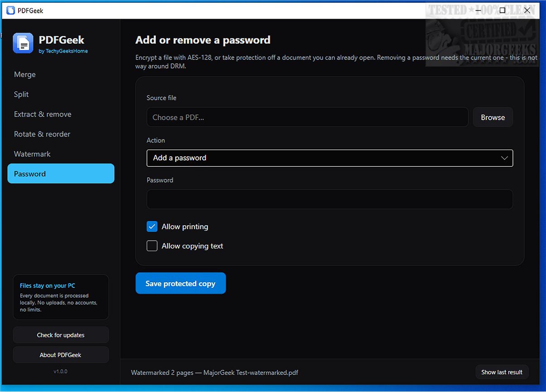This screenshot has width=546, height=392.
Task: Click the Source file label
Action: tap(162, 98)
